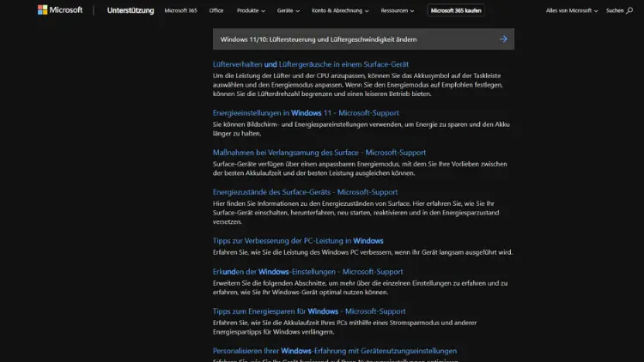This screenshot has width=644, height=362.
Task: Expand the Ressourcen dropdown
Action: 398,10
